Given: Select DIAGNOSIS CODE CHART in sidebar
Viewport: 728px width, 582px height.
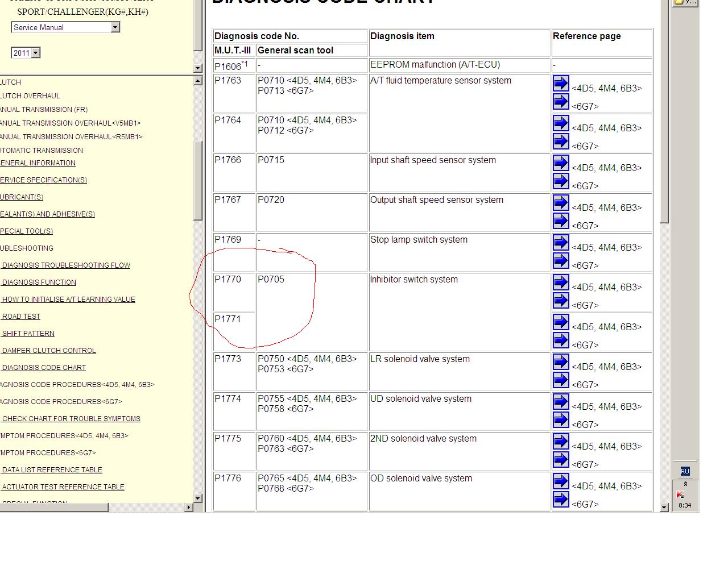Looking at the screenshot, I should coord(43,368).
